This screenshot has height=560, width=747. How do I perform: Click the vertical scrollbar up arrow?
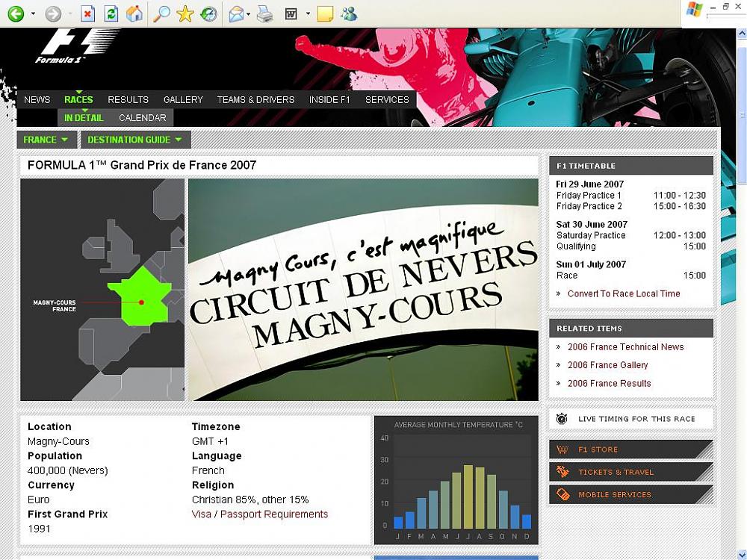742,34
